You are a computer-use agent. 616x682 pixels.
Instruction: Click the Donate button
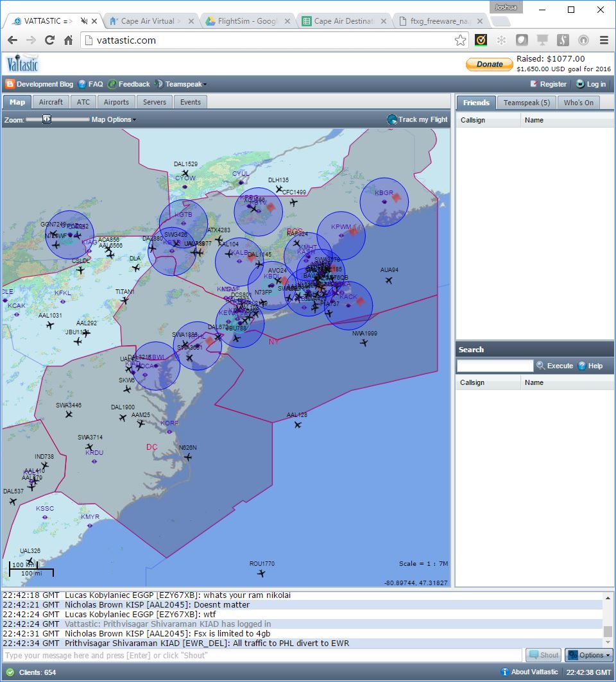point(490,64)
